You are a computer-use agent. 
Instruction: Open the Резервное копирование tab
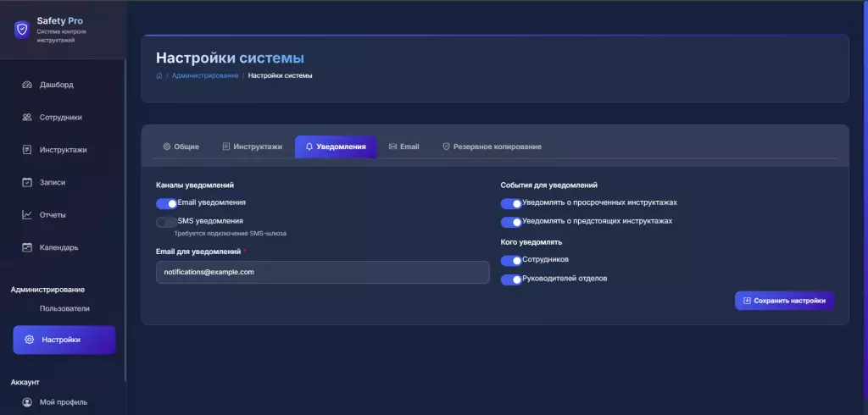(492, 147)
